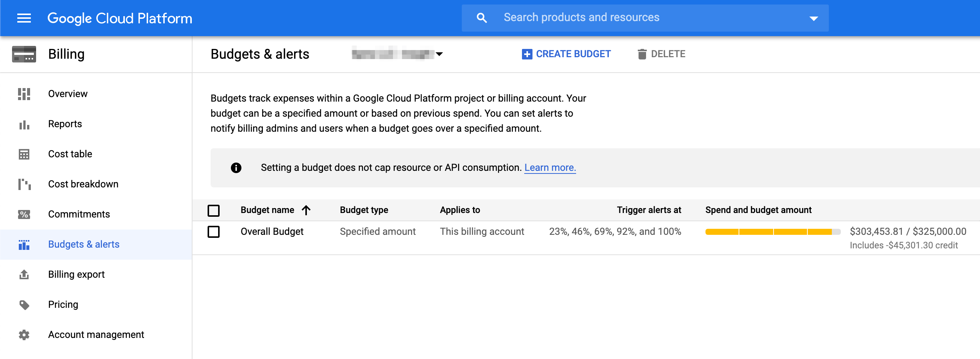Select Budgets & alerts menu item
This screenshot has height=359, width=980.
click(x=96, y=244)
